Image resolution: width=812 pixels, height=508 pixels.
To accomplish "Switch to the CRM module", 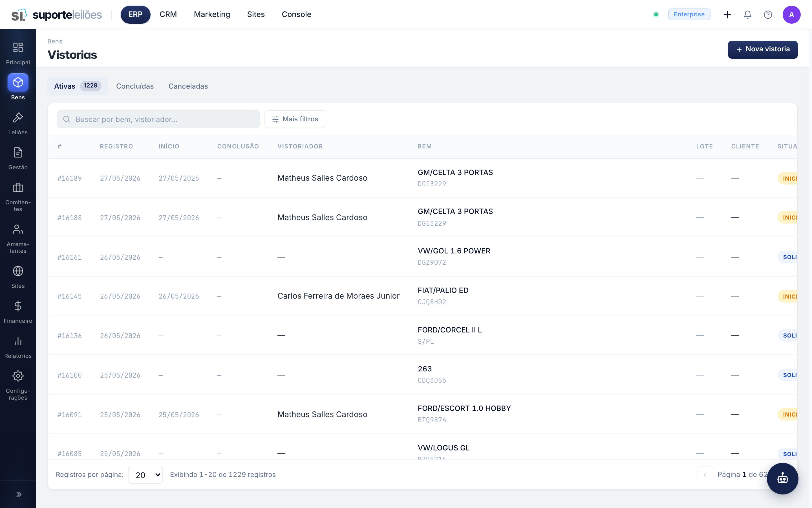I will pos(168,14).
